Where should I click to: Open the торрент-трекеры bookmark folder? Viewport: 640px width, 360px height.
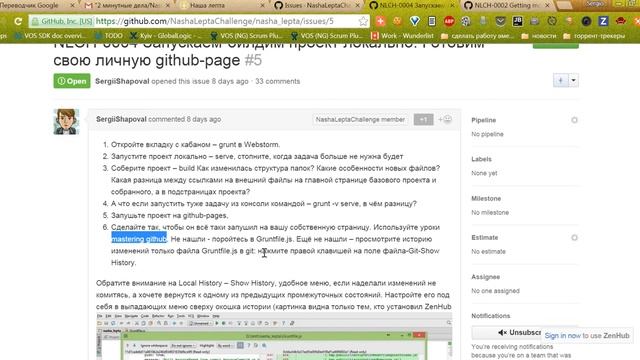(x=594, y=36)
